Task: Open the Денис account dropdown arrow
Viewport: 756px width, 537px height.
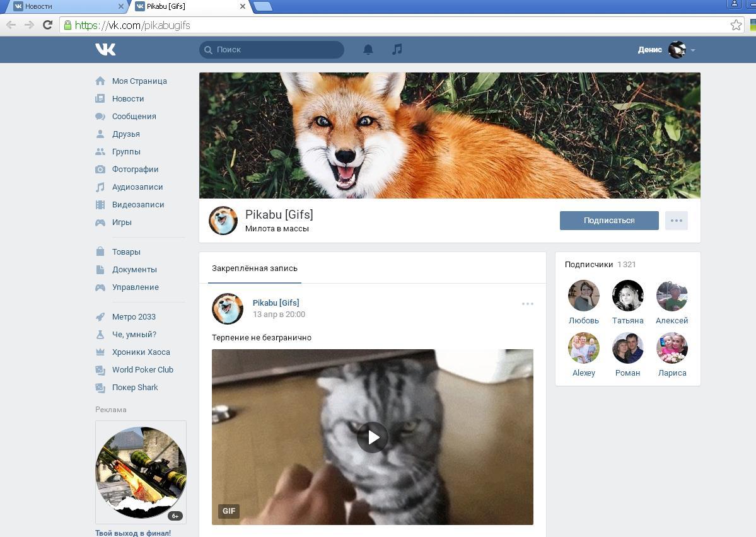Action: (693, 50)
